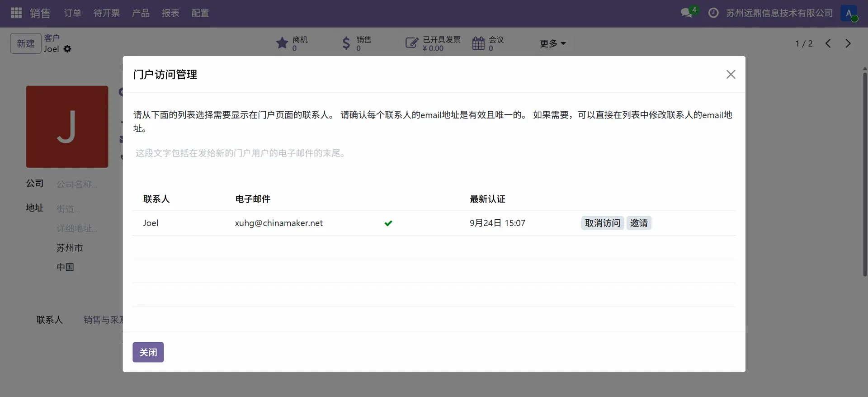Open the 已开具发票 invoice stat button
Viewport: 868px width, 397px height.
[433, 43]
